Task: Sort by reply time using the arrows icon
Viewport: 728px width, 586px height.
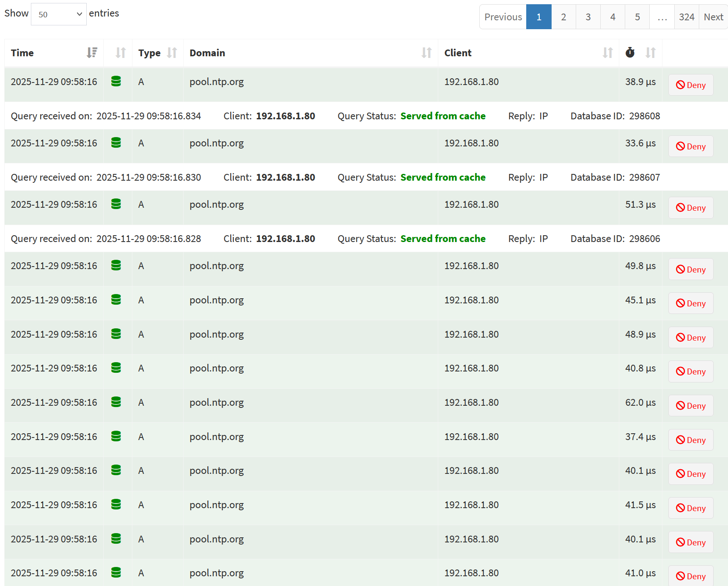Action: pyautogui.click(x=650, y=52)
